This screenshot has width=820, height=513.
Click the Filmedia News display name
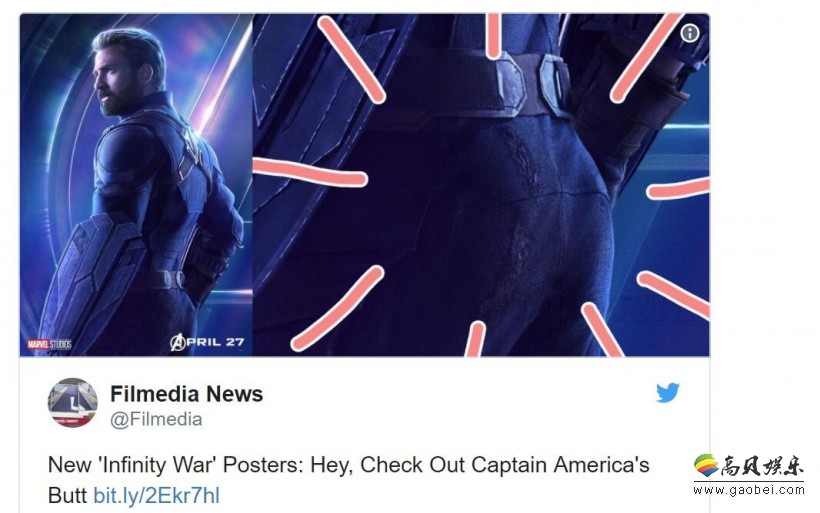tap(186, 394)
